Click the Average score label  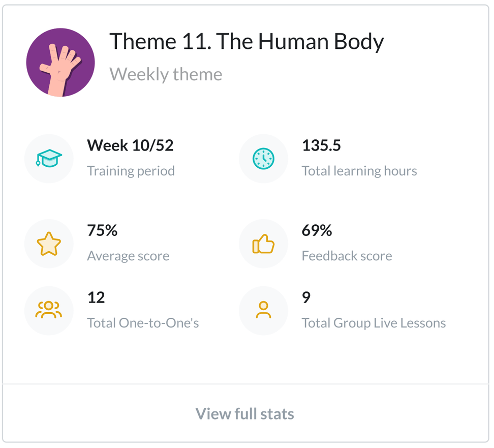click(128, 256)
